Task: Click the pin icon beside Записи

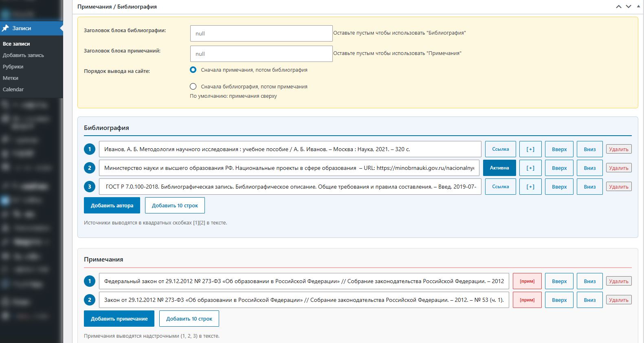Action: 5,28
